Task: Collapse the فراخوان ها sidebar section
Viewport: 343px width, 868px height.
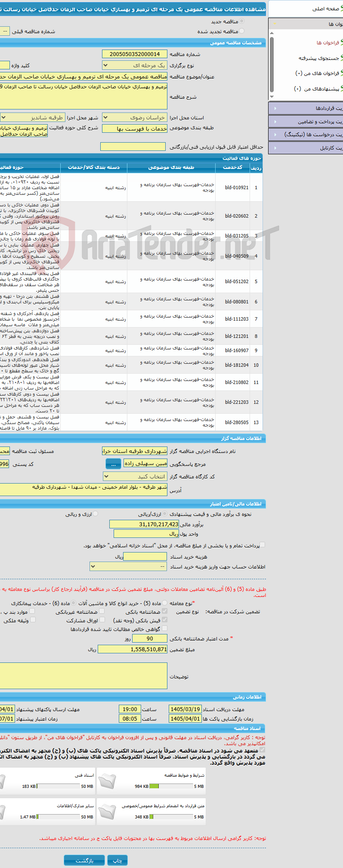Action: [x=306, y=24]
